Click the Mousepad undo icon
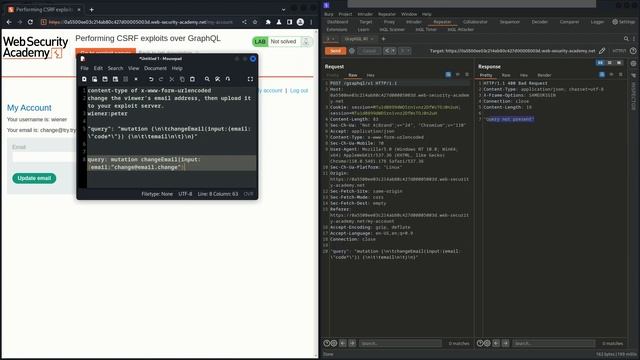 coord(151,79)
